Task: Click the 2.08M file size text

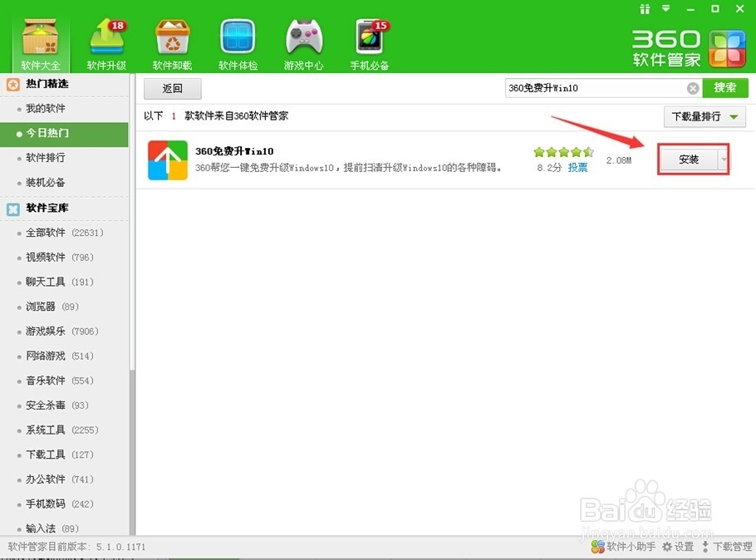Action: [619, 160]
